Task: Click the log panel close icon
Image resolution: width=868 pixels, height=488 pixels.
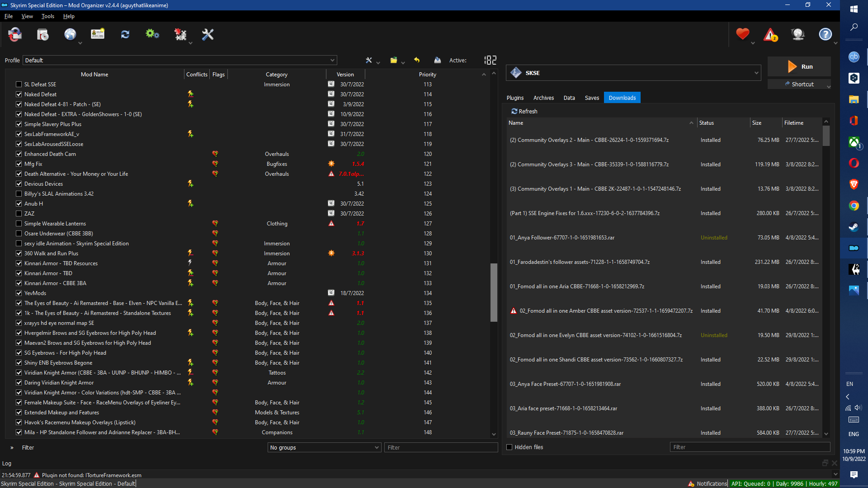Action: [835, 463]
